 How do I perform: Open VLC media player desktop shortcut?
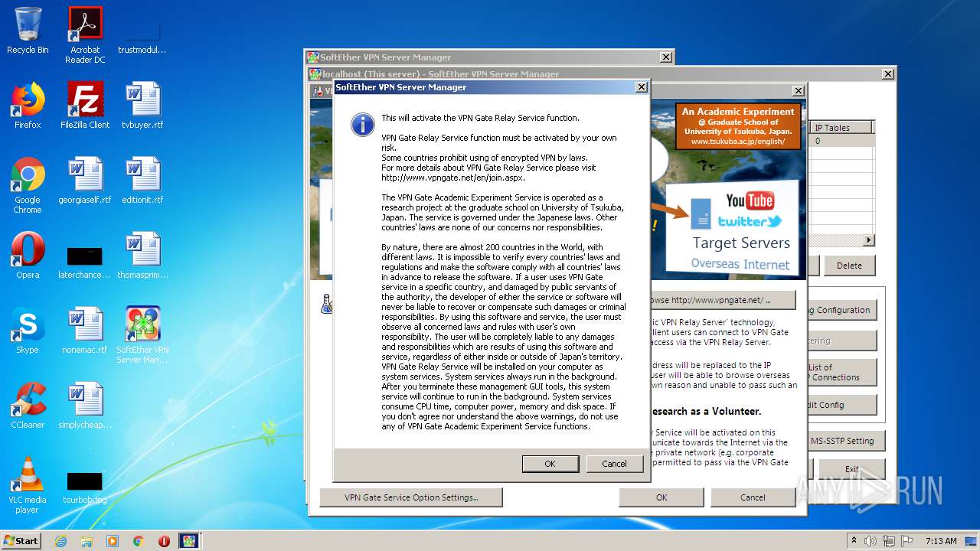tap(28, 485)
